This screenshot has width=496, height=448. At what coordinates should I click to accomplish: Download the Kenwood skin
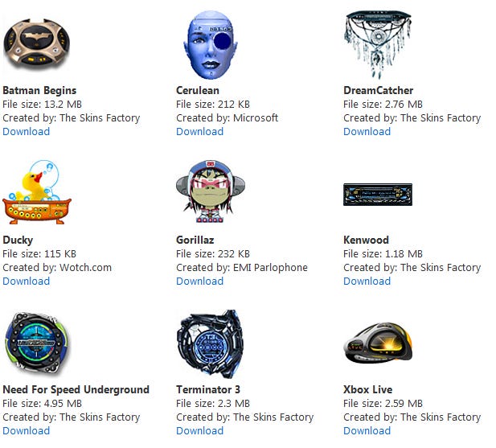tap(367, 281)
